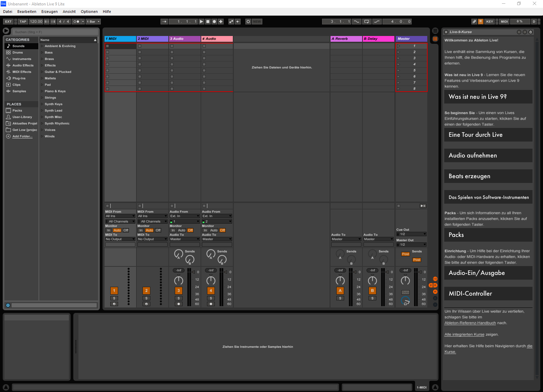This screenshot has height=392, width=543.
Task: Click the TAP tempo button
Action: [23, 21]
